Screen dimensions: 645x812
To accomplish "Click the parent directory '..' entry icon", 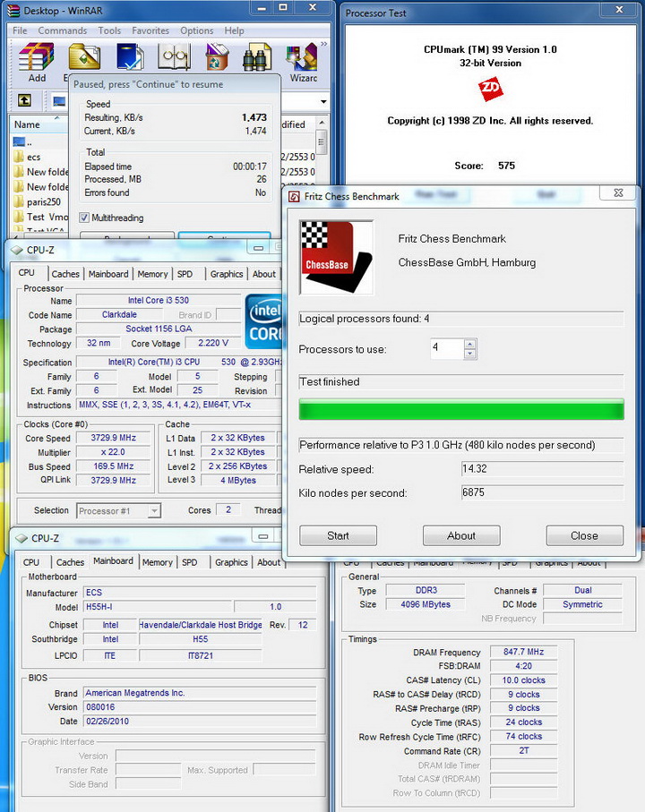I will coord(19,141).
